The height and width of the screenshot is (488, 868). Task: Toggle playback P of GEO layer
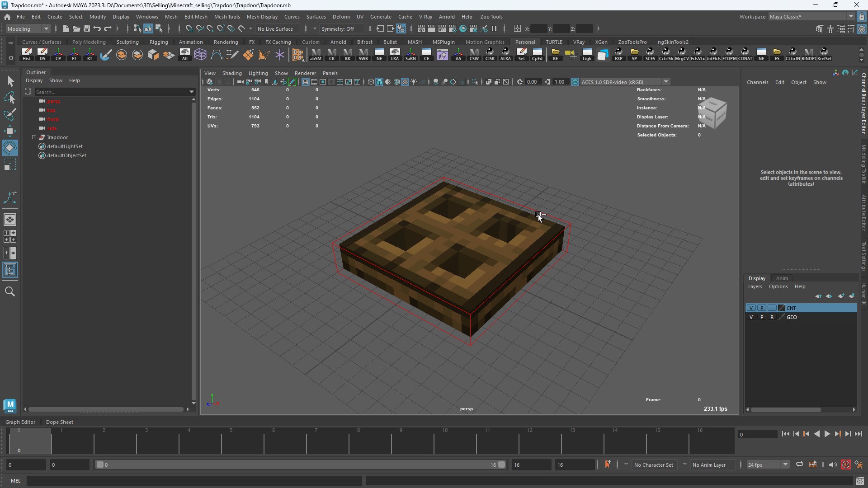click(761, 317)
